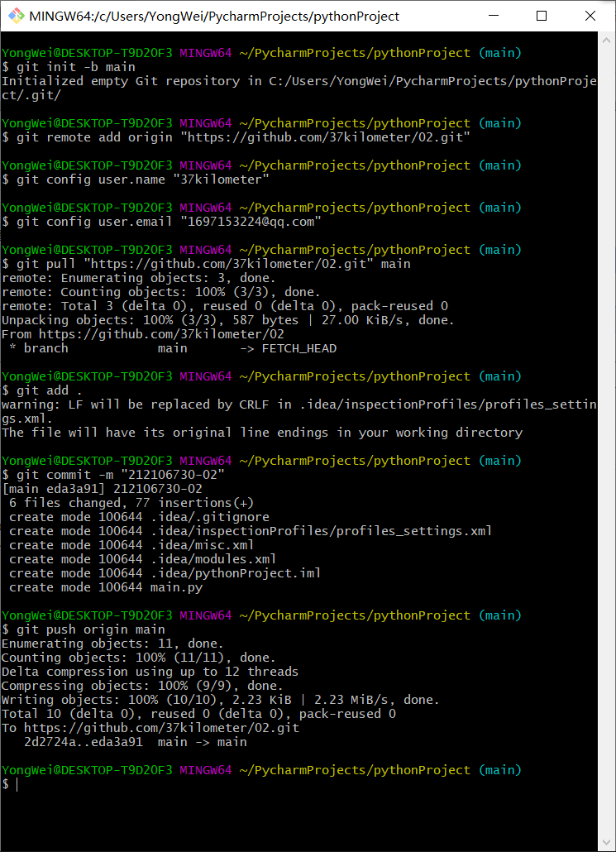
Task: Click 'Unpacking objects: 100% (3/3), 587 bytes' line
Action: click(x=228, y=320)
